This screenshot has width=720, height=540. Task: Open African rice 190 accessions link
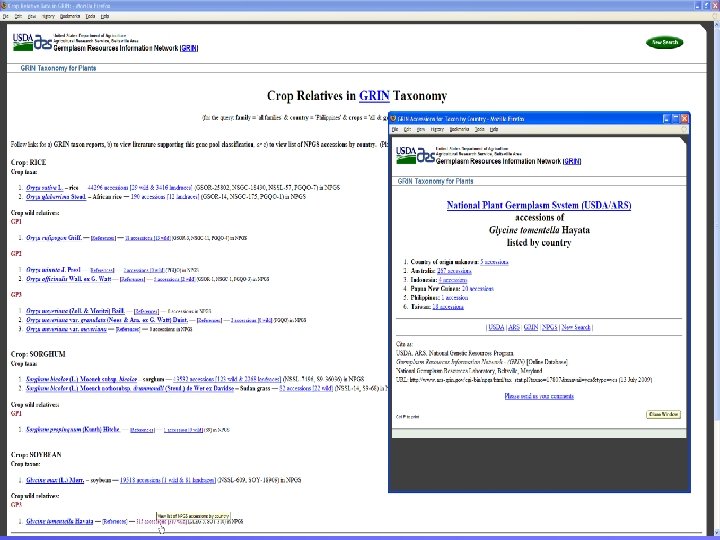point(165,197)
